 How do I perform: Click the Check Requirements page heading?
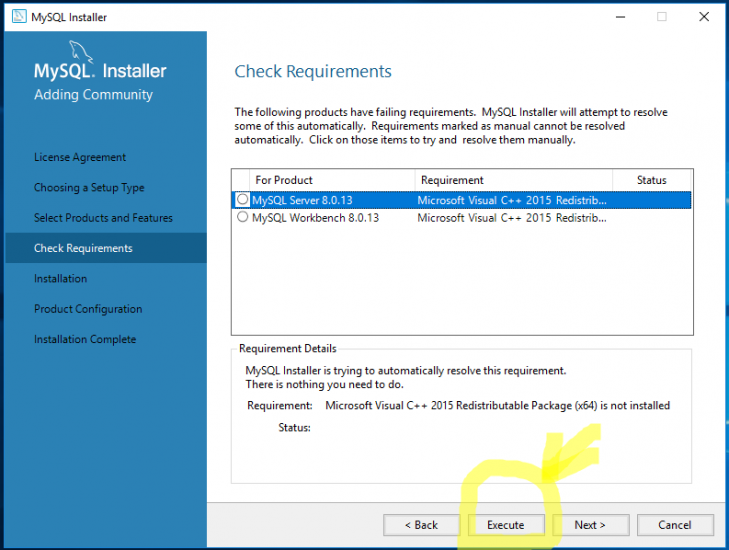313,72
